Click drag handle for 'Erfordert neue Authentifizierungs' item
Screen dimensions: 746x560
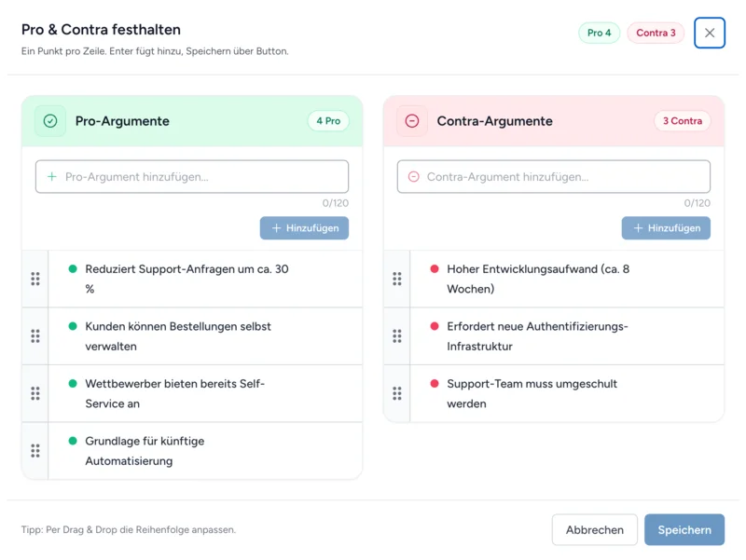(397, 336)
